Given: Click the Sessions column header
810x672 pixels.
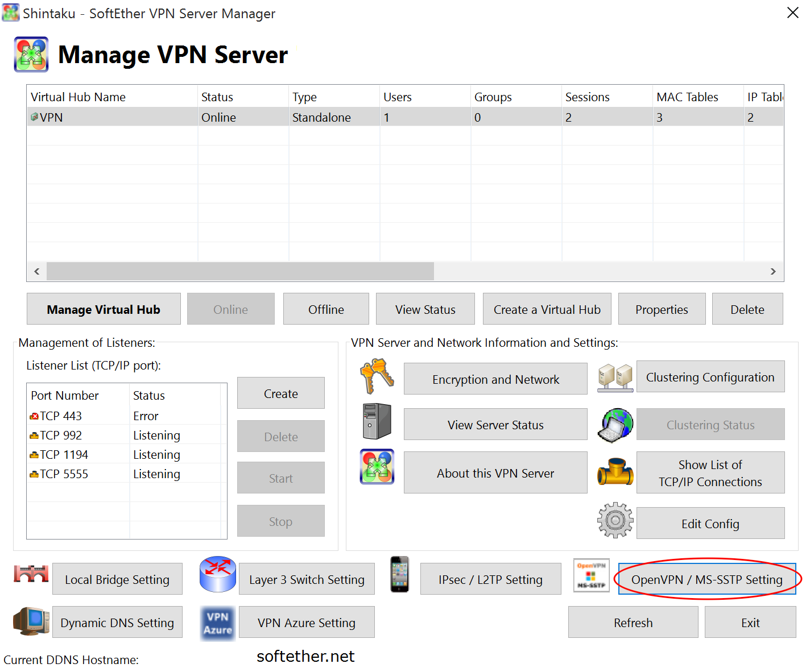Looking at the screenshot, I should click(x=607, y=97).
